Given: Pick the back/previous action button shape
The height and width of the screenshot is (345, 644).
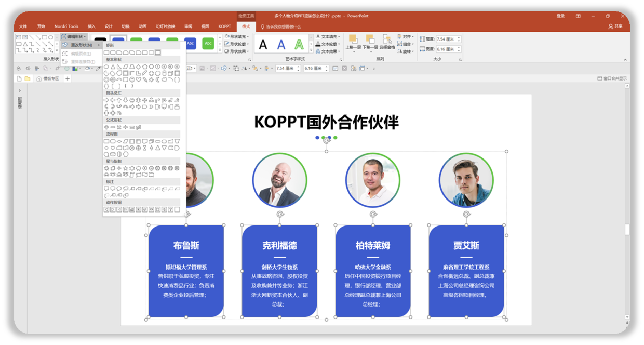Looking at the screenshot, I should [106, 209].
